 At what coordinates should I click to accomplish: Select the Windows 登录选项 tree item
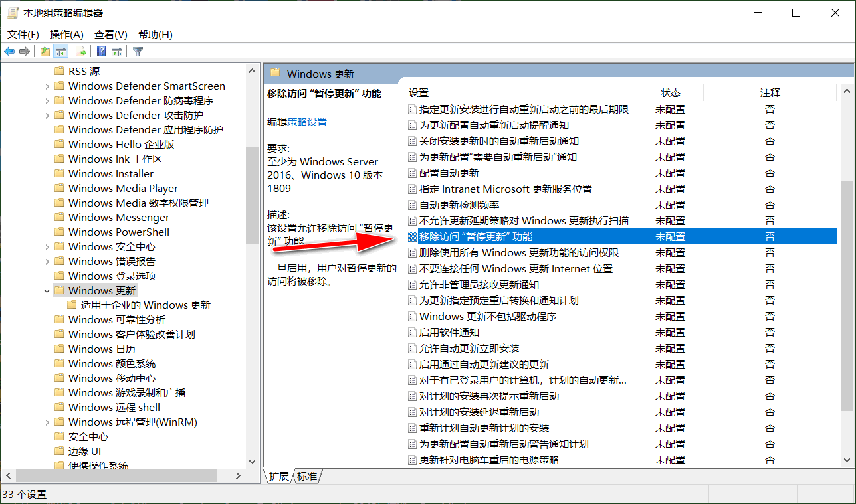112,276
